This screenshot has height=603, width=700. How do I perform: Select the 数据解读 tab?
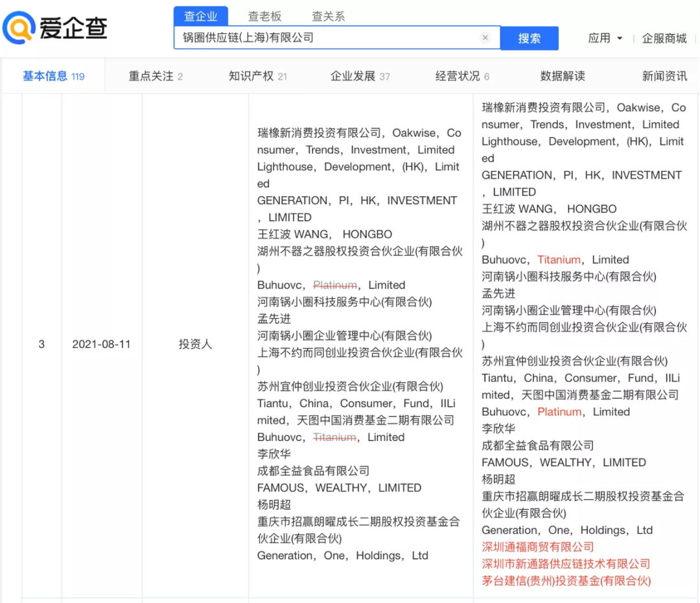click(563, 76)
